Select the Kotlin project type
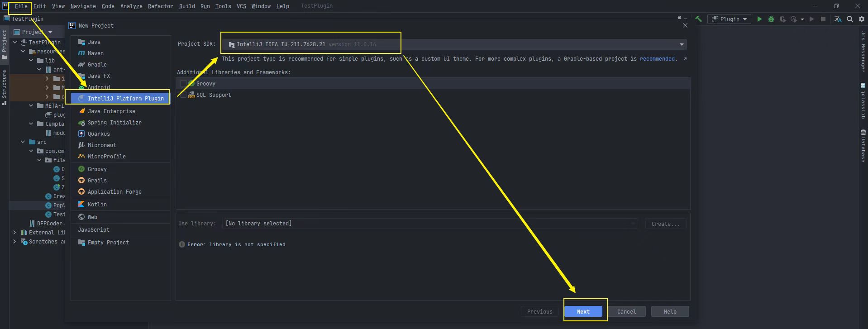The height and width of the screenshot is (329, 868). click(x=120, y=204)
